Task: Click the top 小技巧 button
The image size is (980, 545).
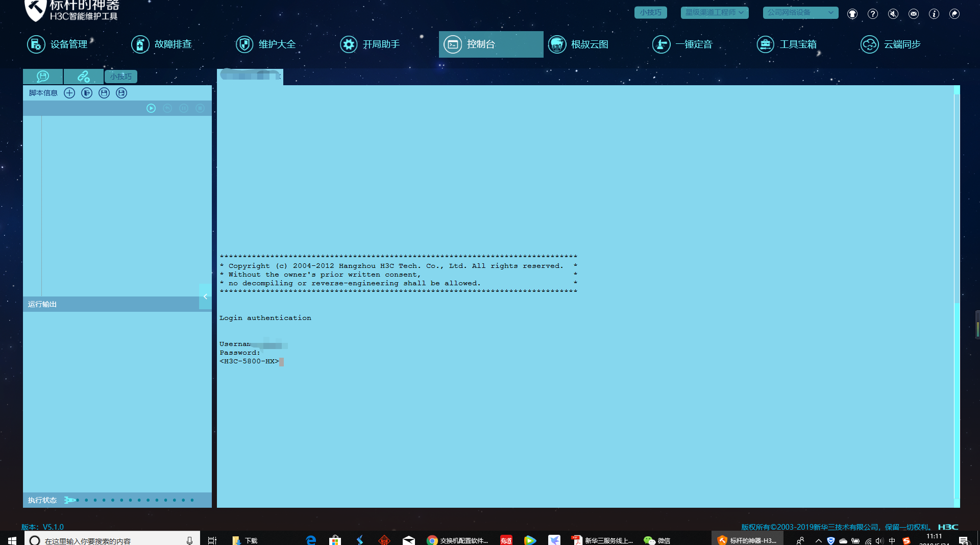Action: (x=650, y=12)
